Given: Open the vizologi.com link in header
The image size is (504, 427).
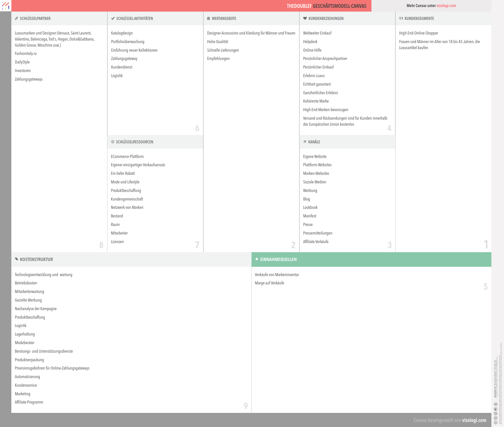Looking at the screenshot, I should [x=446, y=6].
